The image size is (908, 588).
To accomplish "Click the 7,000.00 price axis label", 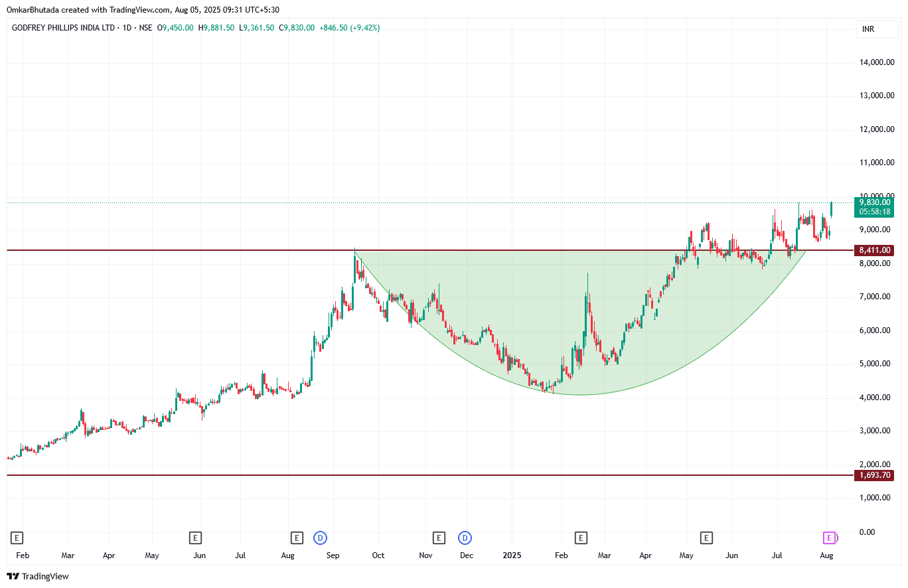I will tap(874, 297).
